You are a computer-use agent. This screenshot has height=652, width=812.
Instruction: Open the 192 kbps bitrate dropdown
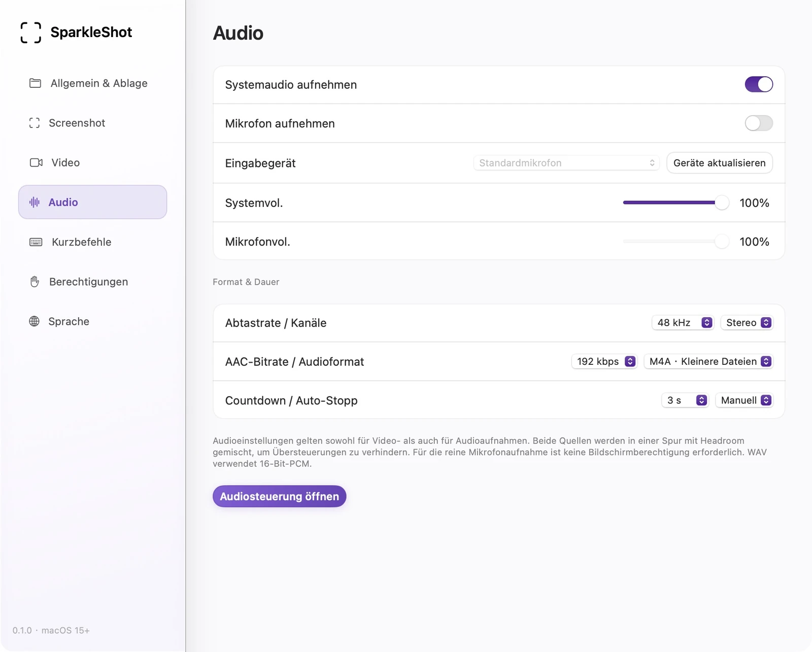click(604, 361)
